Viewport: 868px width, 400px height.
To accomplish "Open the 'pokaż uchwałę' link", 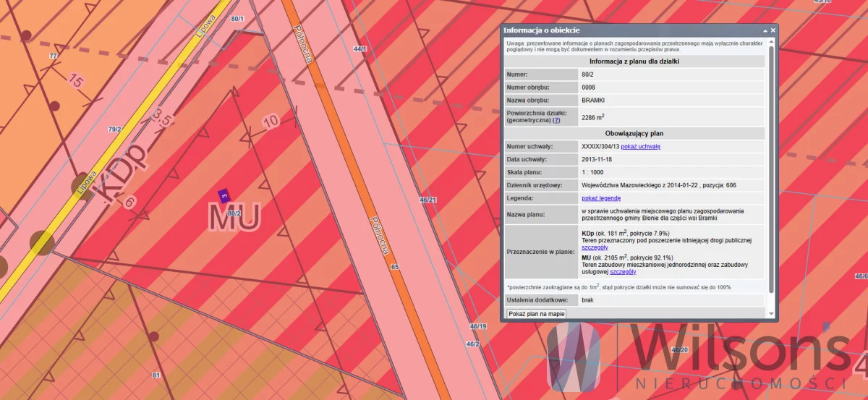I will 640,146.
